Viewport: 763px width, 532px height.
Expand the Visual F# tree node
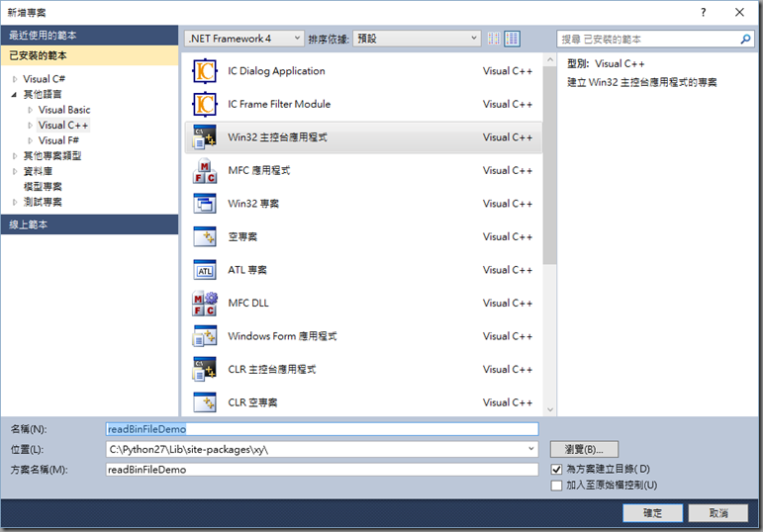(x=30, y=140)
